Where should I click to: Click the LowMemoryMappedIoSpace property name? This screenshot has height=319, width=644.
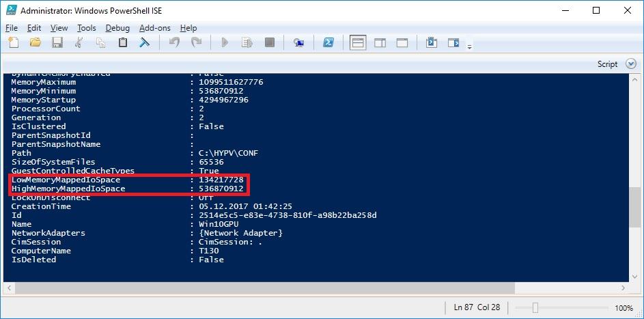point(66,180)
